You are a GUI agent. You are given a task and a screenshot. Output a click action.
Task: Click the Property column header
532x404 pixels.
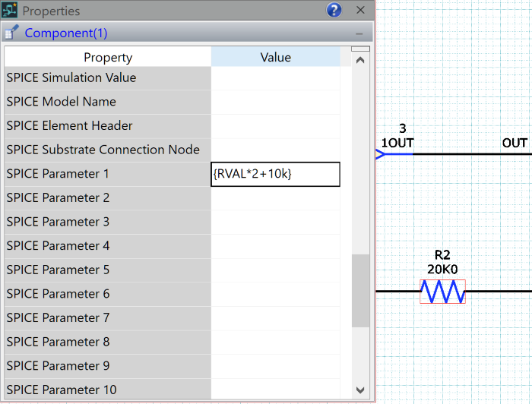(108, 57)
